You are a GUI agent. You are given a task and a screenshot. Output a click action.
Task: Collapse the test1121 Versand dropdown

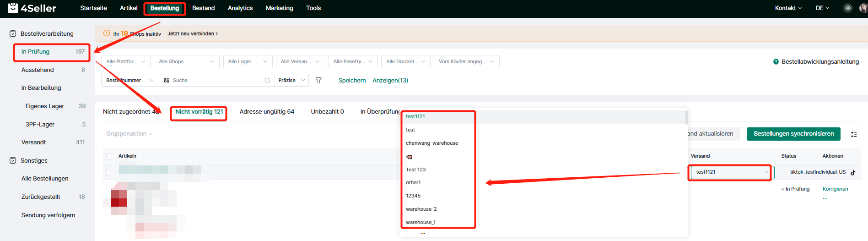pos(766,172)
